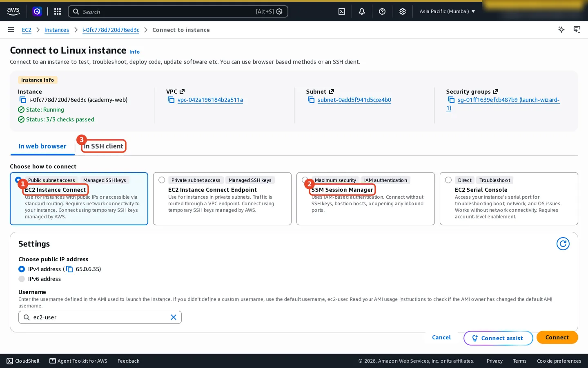The image size is (588, 368).
Task: Open CloudShell from the footer bar
Action: click(x=23, y=361)
